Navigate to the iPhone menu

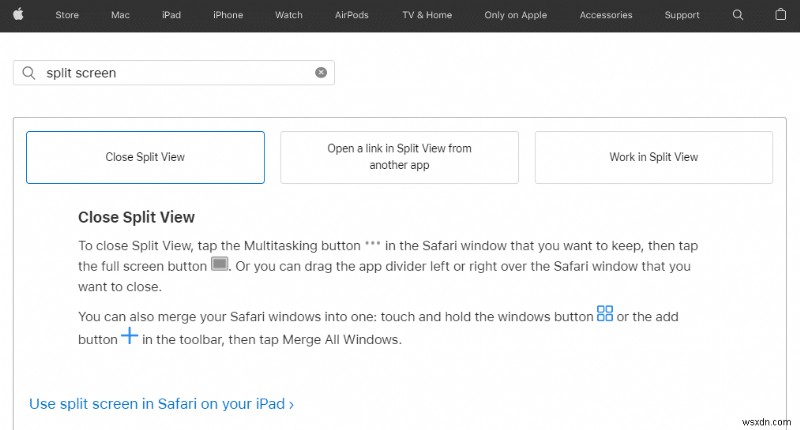click(228, 15)
